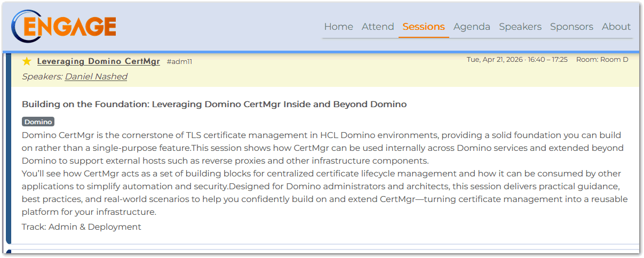Select the Sessions tab
Viewport: 644px width, 258px height.
click(x=424, y=27)
